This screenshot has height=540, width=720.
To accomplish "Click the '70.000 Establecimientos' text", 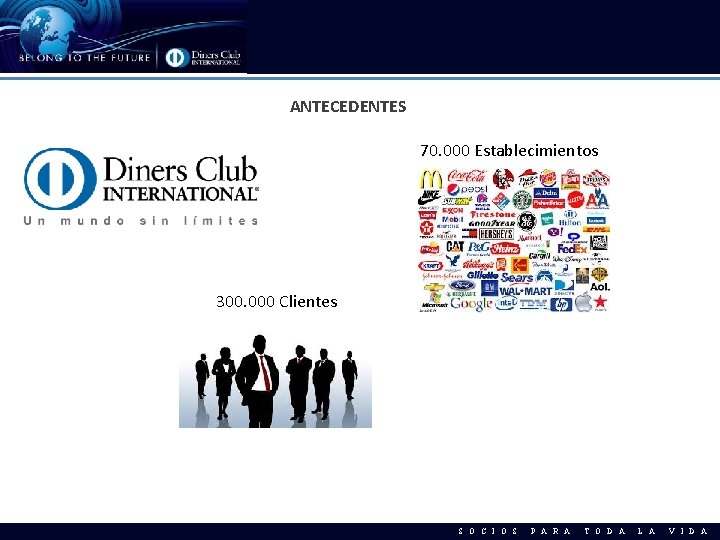I will coord(509,150).
